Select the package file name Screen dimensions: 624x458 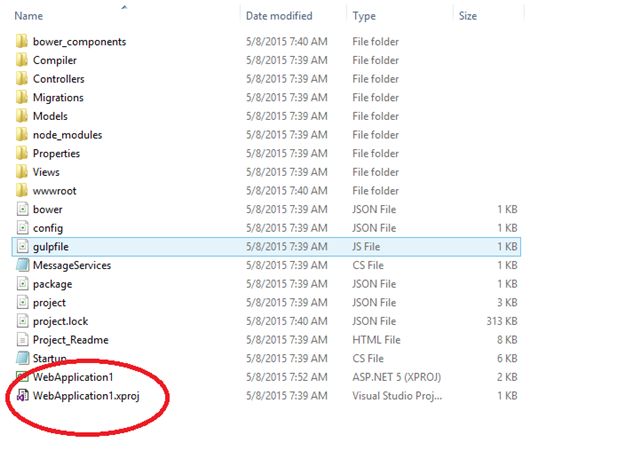coord(53,284)
